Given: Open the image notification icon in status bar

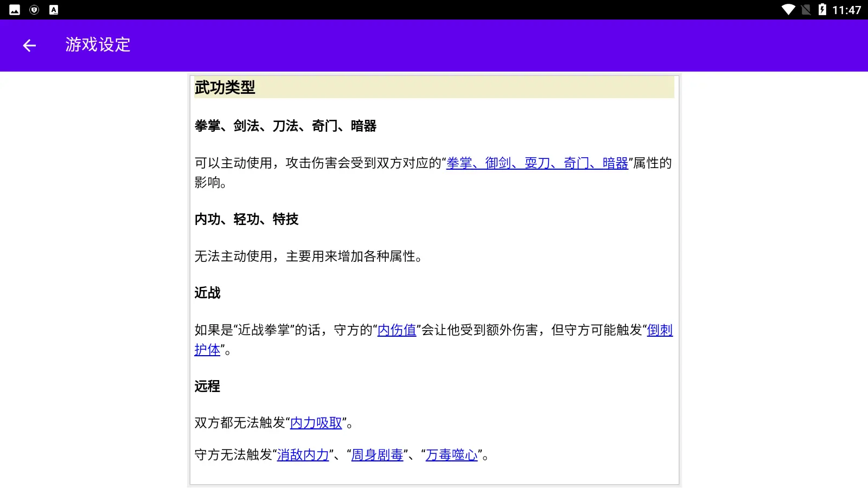Looking at the screenshot, I should pyautogui.click(x=15, y=10).
